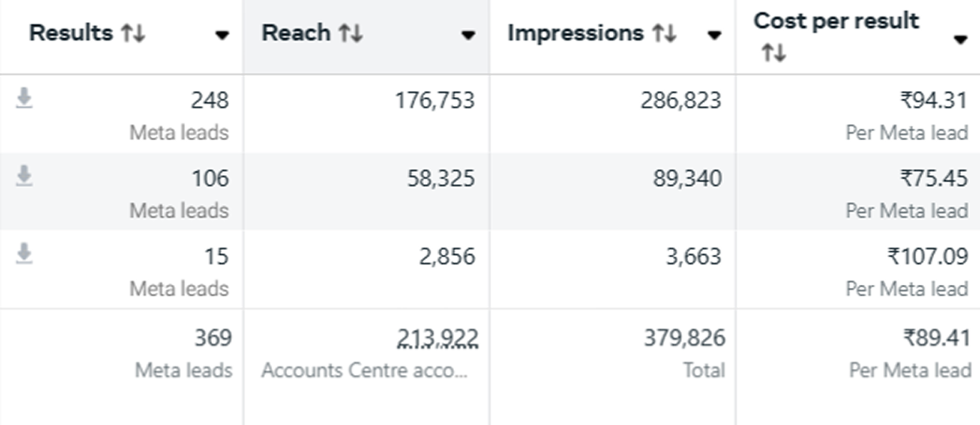Click sort arrows icon beside Results header
980x425 pixels.
coord(133,34)
